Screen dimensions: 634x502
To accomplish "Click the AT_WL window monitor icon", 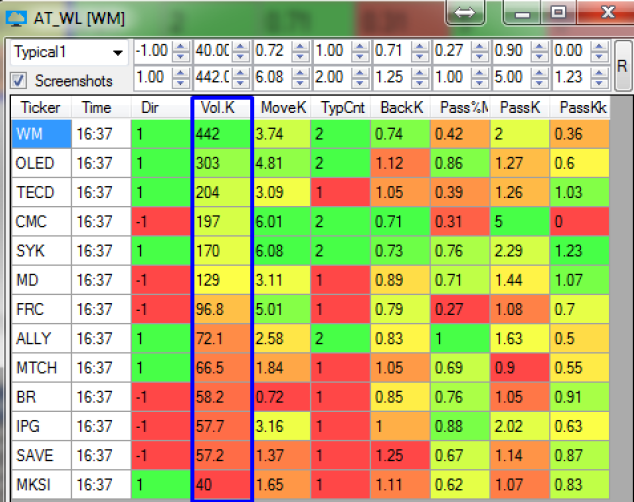I will (x=16, y=18).
